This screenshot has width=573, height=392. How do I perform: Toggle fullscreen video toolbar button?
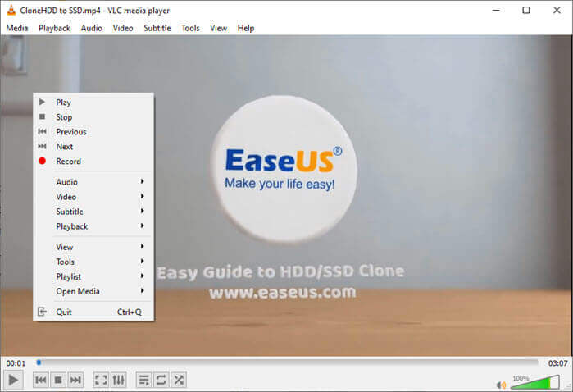tap(101, 380)
